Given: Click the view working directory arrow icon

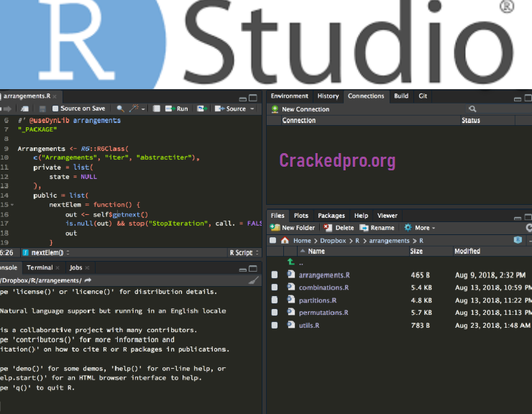Looking at the screenshot, I should click(88, 280).
